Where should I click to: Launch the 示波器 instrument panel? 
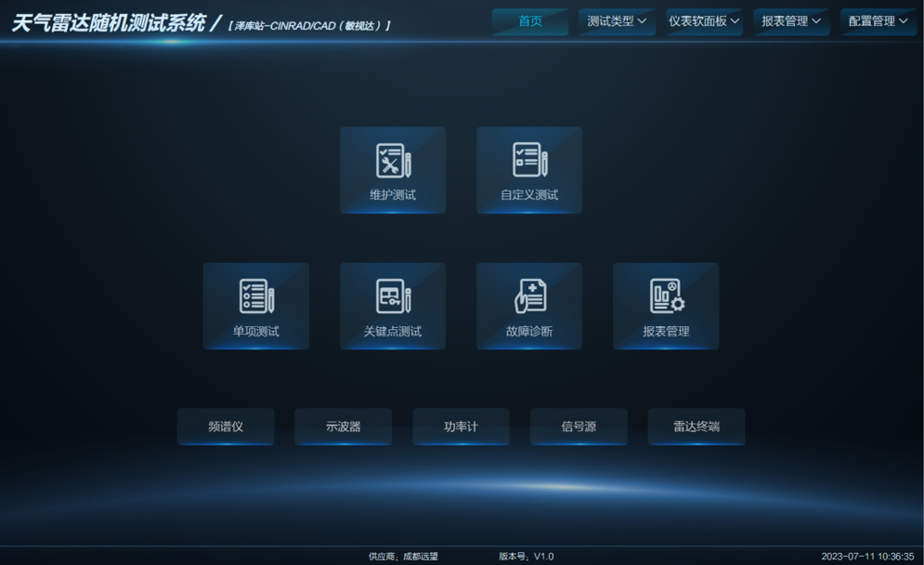[x=343, y=427]
